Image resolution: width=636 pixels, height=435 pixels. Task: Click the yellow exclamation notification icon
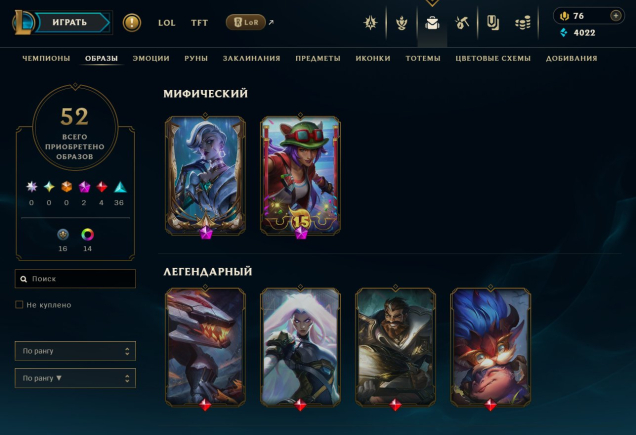(x=132, y=22)
